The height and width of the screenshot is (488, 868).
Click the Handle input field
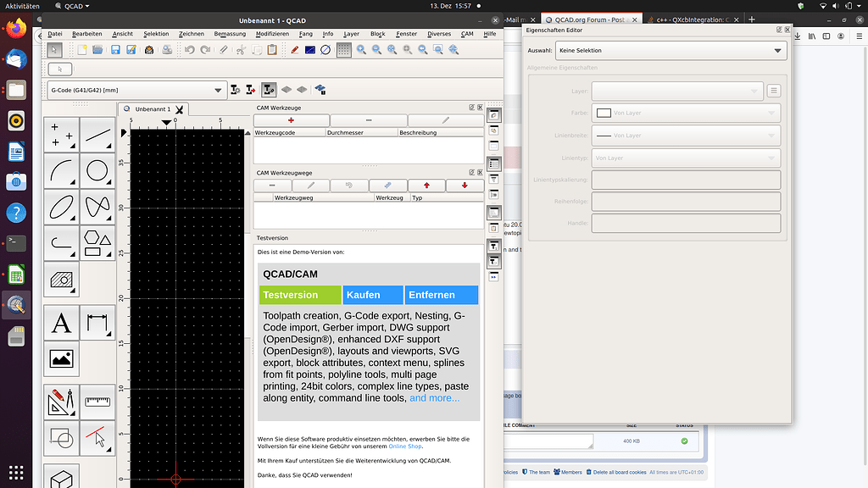(x=686, y=223)
